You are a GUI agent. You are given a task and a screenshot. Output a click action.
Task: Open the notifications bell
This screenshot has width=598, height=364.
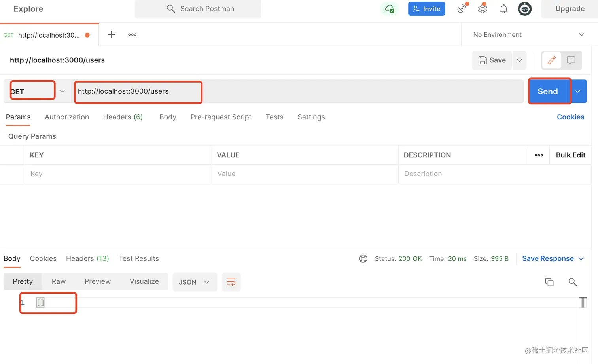coord(503,9)
